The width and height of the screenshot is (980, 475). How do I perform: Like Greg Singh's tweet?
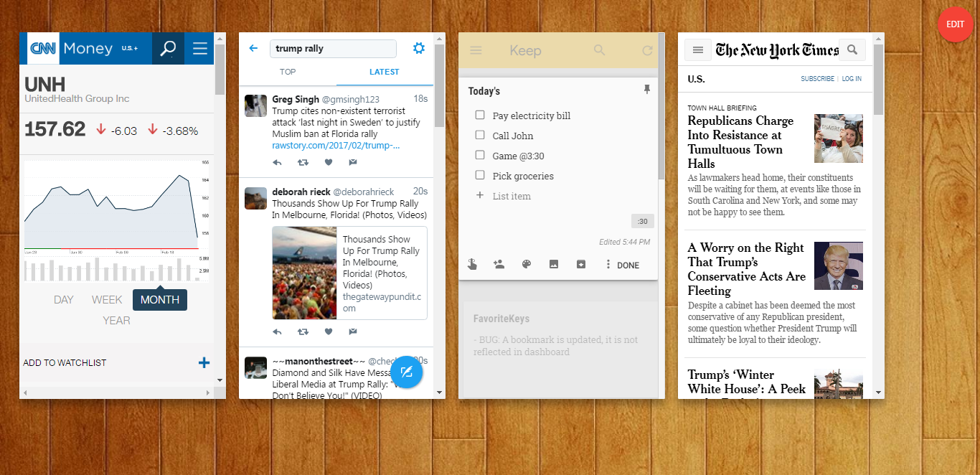click(329, 162)
